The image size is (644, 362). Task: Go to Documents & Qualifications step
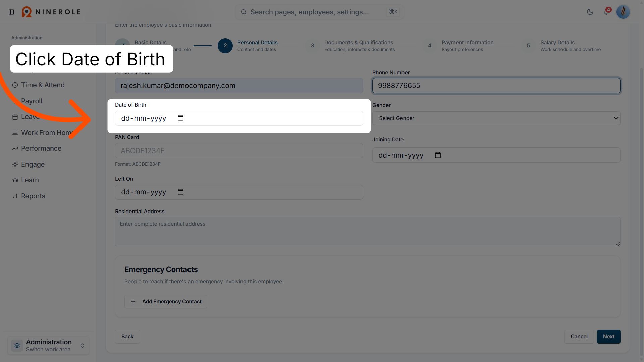click(350, 46)
